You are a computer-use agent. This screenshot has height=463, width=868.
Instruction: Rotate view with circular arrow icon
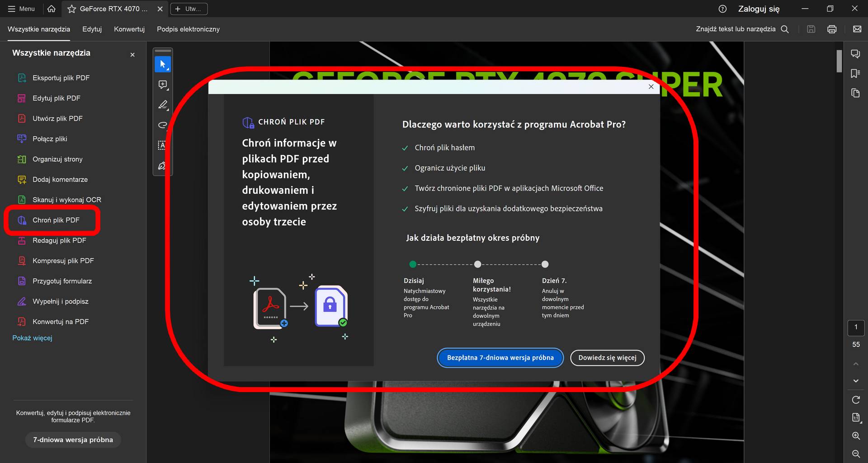[x=856, y=400]
